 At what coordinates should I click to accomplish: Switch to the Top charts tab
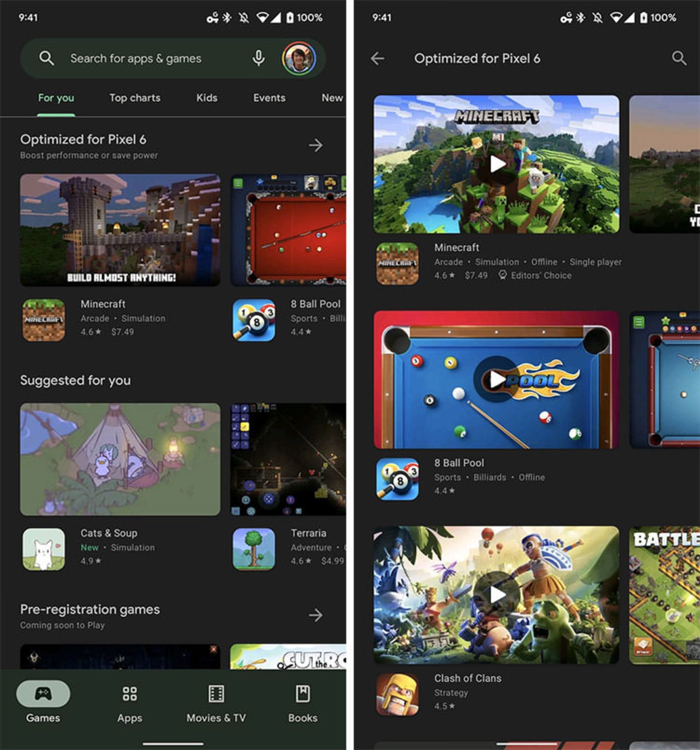pyautogui.click(x=135, y=98)
